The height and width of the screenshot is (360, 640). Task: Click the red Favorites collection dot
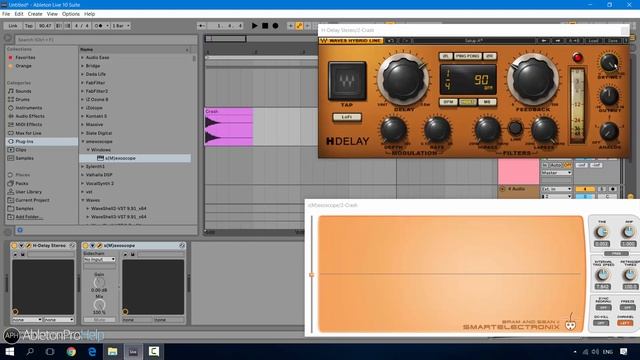click(11, 58)
